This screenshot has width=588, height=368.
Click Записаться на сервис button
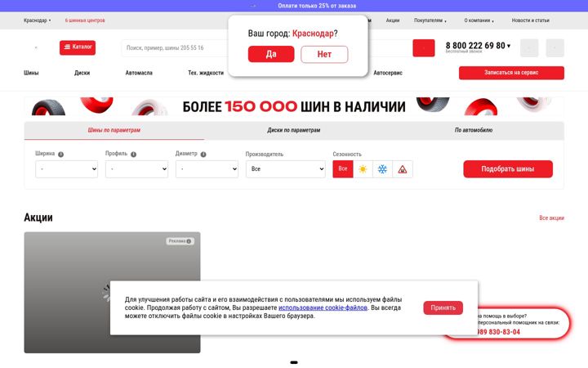point(511,73)
